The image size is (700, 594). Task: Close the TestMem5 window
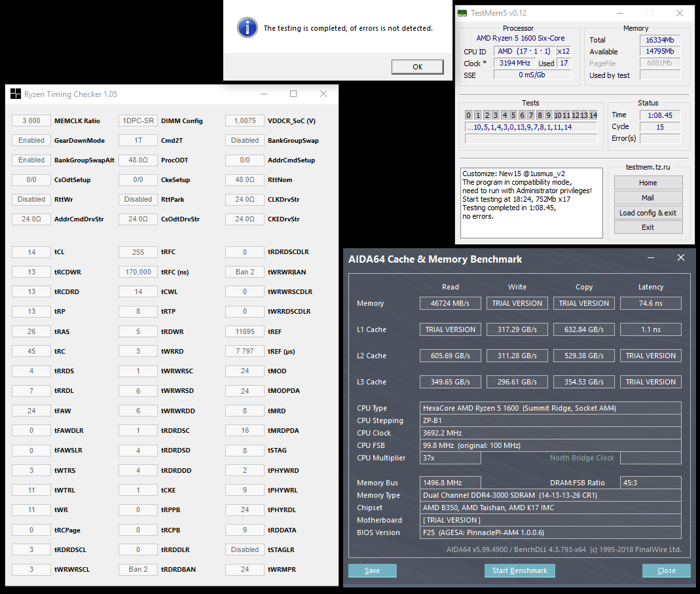[x=680, y=13]
